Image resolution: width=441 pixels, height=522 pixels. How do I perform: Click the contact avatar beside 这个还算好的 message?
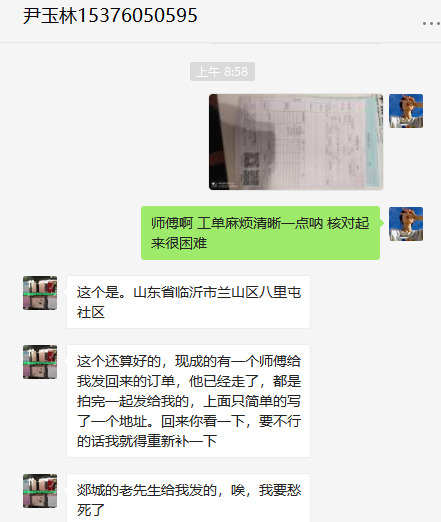pos(40,362)
